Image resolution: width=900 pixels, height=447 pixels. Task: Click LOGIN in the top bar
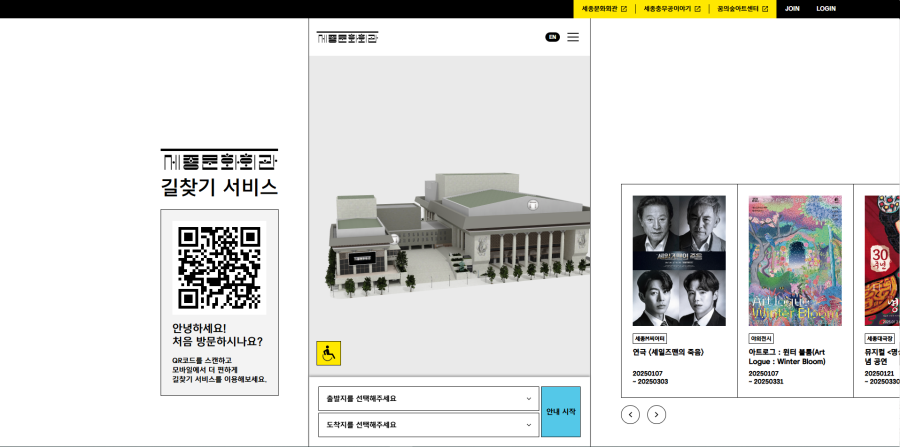(826, 9)
